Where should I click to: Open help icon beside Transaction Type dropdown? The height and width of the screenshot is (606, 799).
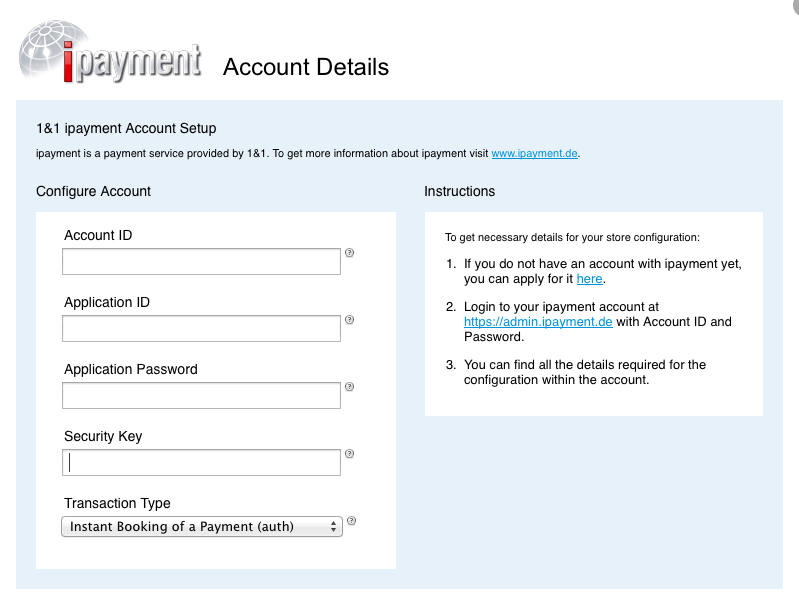(x=352, y=521)
